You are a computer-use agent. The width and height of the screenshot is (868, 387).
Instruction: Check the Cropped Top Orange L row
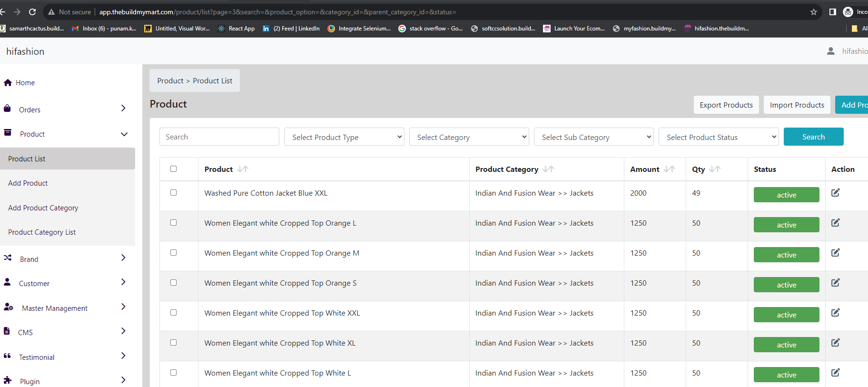tap(173, 223)
